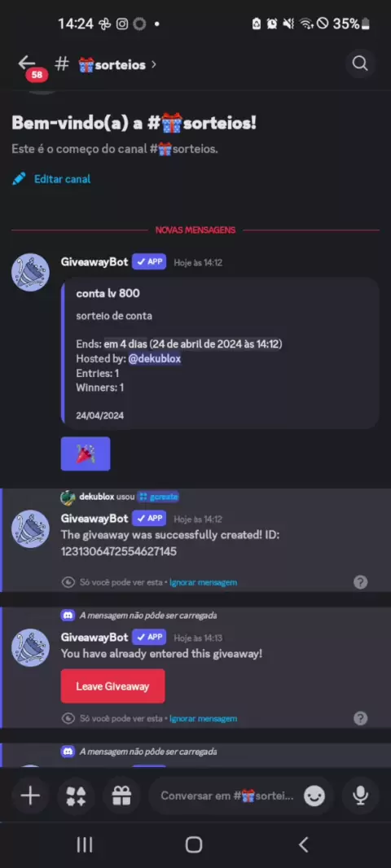Open channel search with magnifier icon
This screenshot has width=391, height=868.
click(x=360, y=64)
